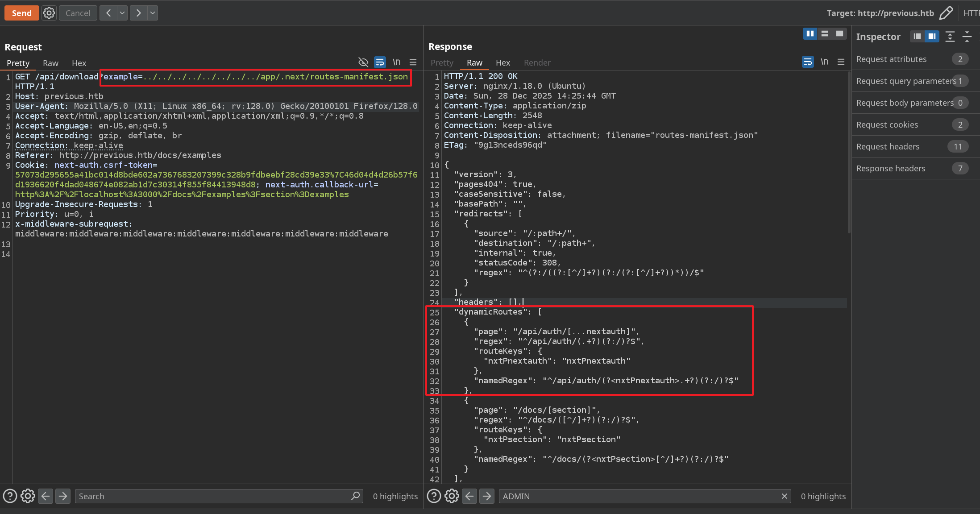Click the Request search input field

[214, 496]
